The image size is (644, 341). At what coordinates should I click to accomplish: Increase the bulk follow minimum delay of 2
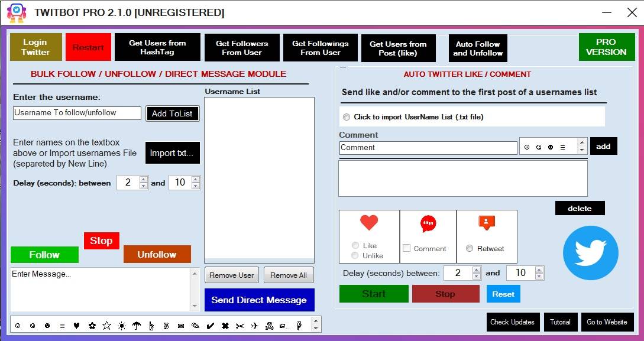[x=143, y=179]
